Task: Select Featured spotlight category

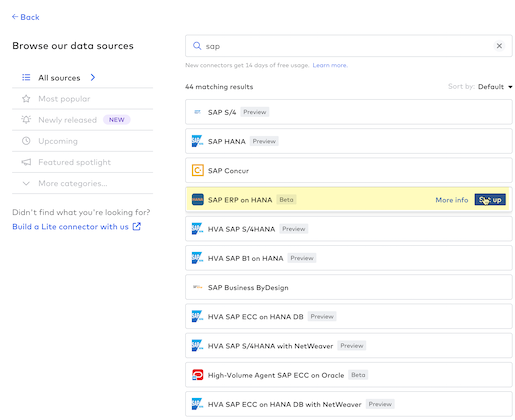Action: click(82, 162)
